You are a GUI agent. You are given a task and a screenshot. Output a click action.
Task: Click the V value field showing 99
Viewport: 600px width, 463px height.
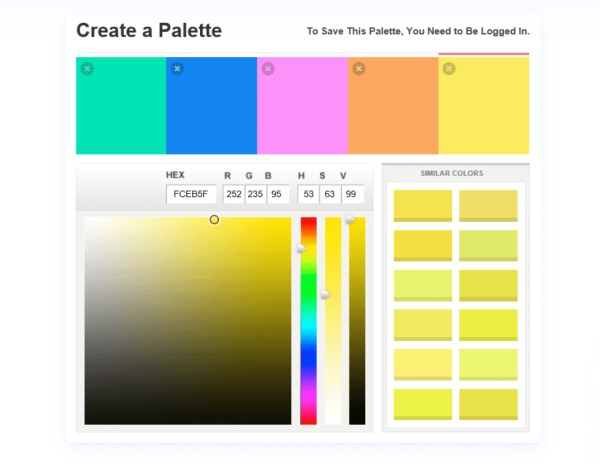[x=352, y=194]
